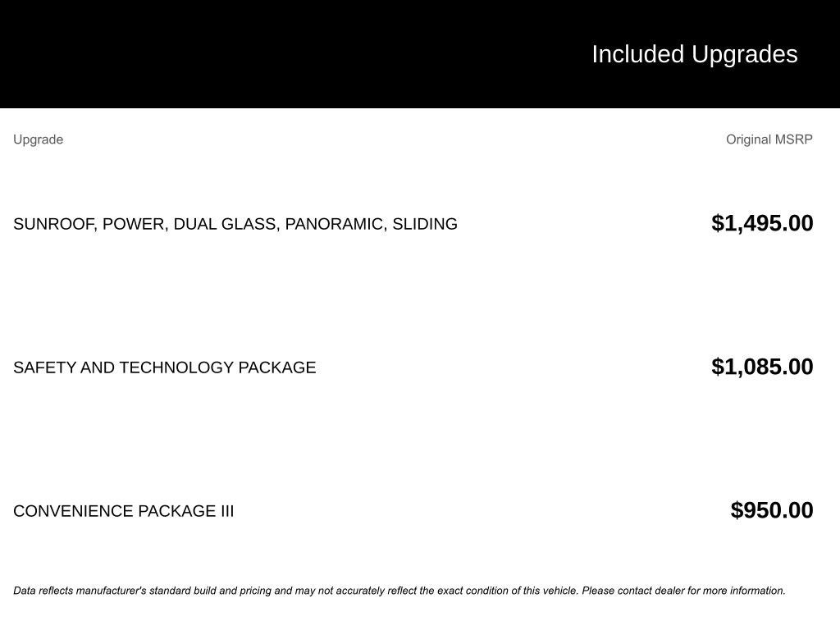Click the word SLIDING in the sunroof upgrade
The height and width of the screenshot is (630, 840).
coord(425,224)
